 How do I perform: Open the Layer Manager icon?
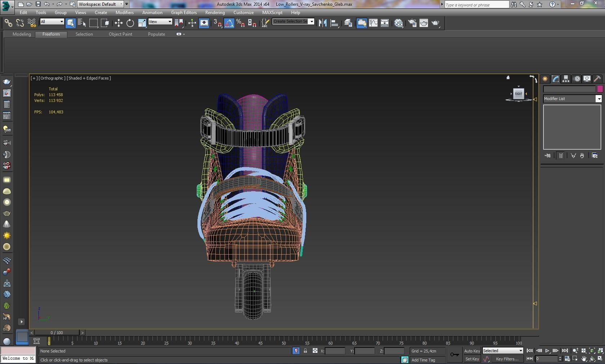pyautogui.click(x=348, y=23)
